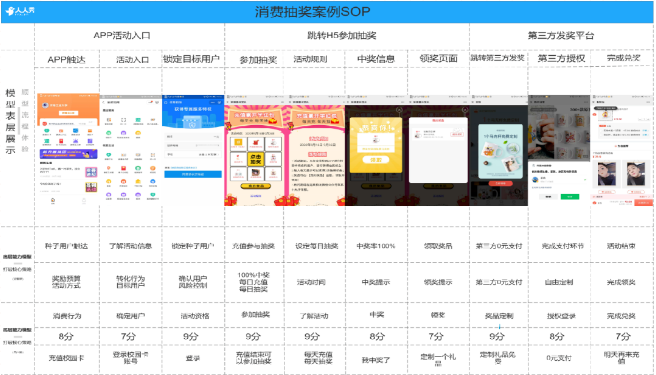Image resolution: width=656 pixels, height=375 pixels.
Task: Click the 确认用户 风险控制 cell
Action: pyautogui.click(x=192, y=282)
